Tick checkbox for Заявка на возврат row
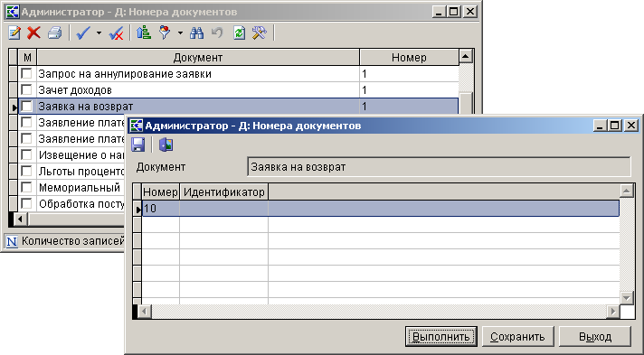644x355 pixels. point(26,106)
